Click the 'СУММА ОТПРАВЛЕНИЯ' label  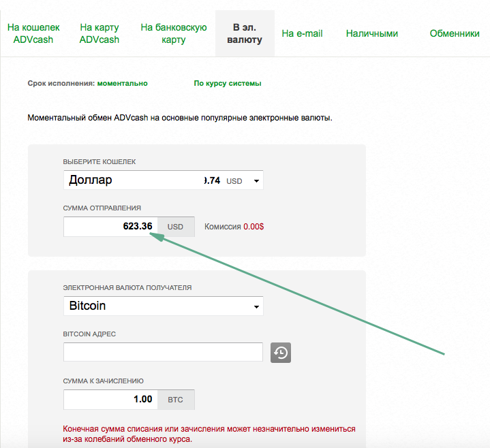(102, 208)
